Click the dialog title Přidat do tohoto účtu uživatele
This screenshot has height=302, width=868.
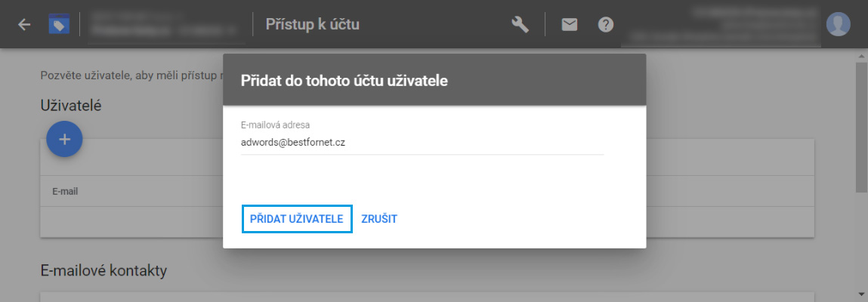[x=344, y=81]
